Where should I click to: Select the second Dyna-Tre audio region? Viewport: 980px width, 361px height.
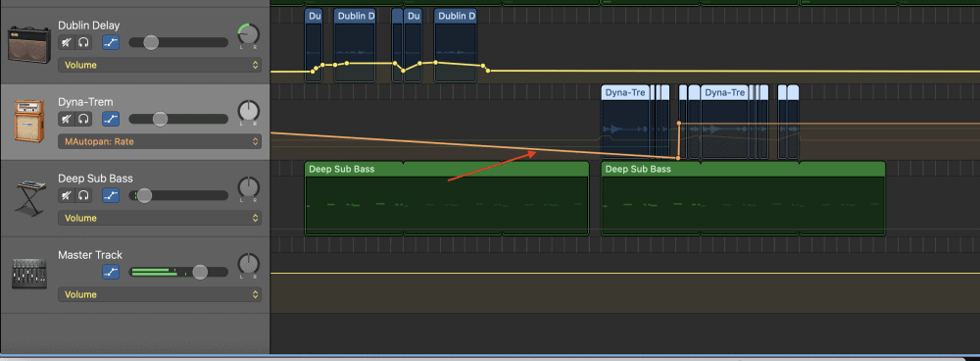(724, 122)
